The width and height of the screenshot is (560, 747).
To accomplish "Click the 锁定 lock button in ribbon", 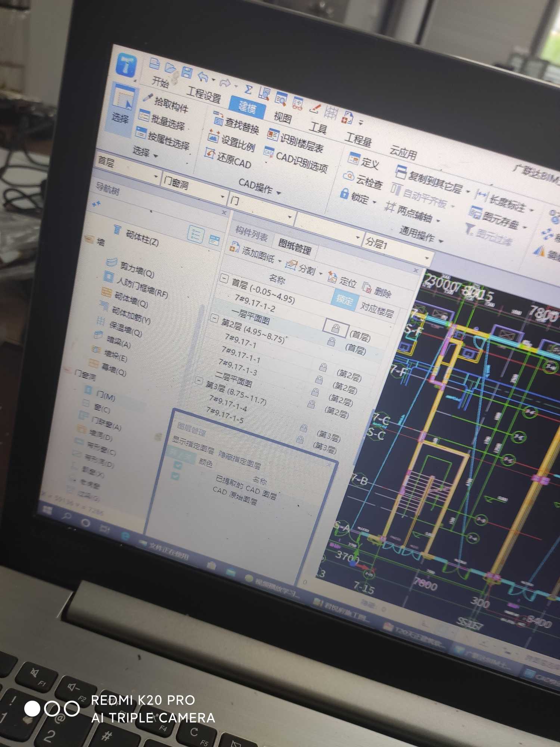I will point(355,196).
